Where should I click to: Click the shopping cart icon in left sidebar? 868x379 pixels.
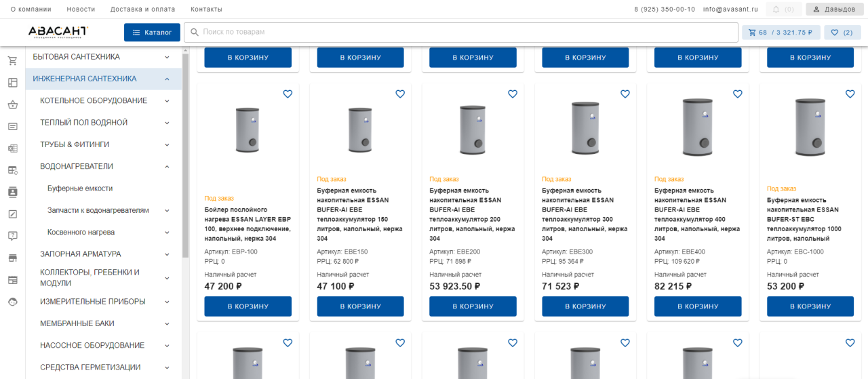12,61
